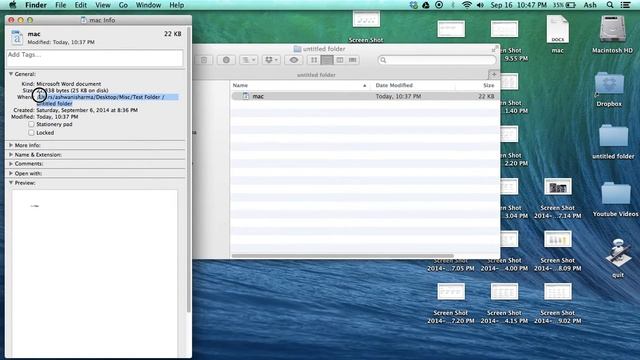Open the Window menu
The height and width of the screenshot is (360, 640).
pos(148,5)
